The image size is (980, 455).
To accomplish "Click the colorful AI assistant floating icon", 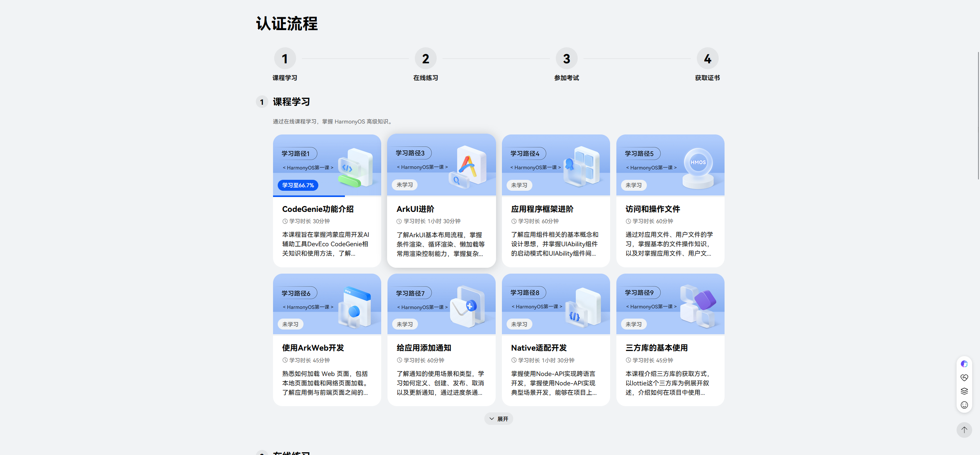I will coord(964,364).
